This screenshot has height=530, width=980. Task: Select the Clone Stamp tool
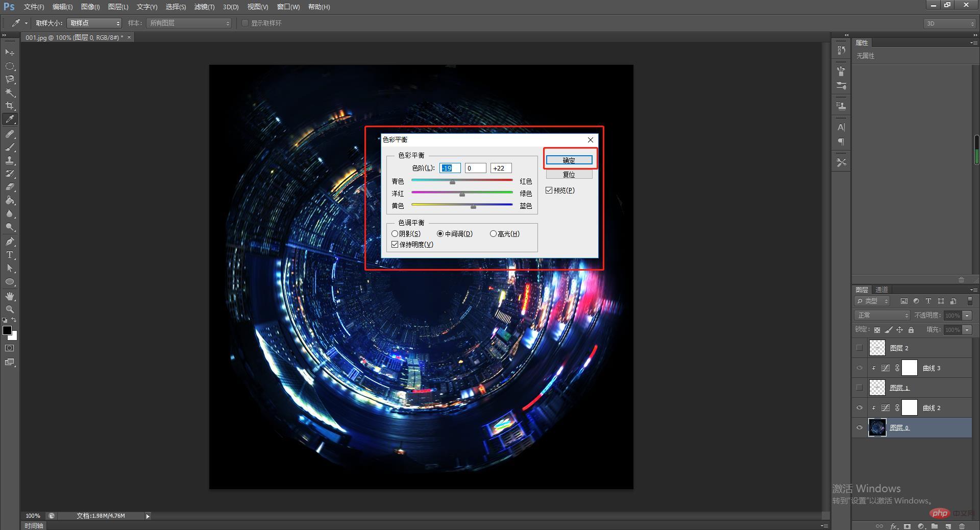click(x=10, y=160)
